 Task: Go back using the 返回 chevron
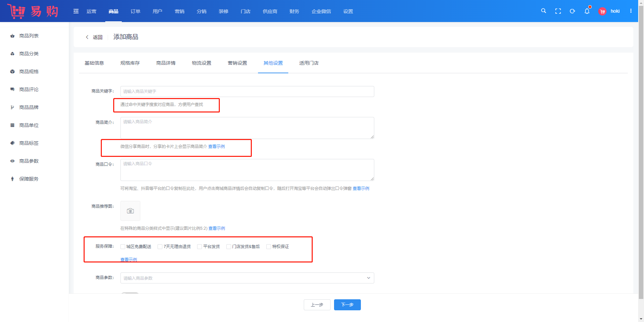(x=87, y=37)
